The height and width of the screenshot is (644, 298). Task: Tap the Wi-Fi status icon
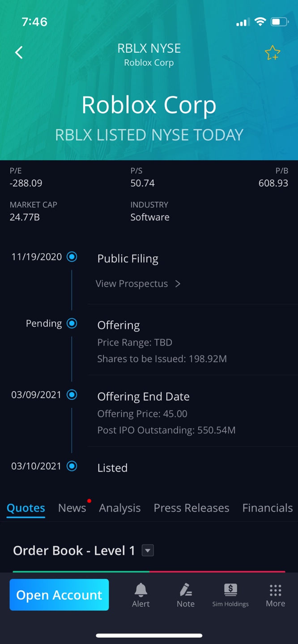(x=260, y=22)
